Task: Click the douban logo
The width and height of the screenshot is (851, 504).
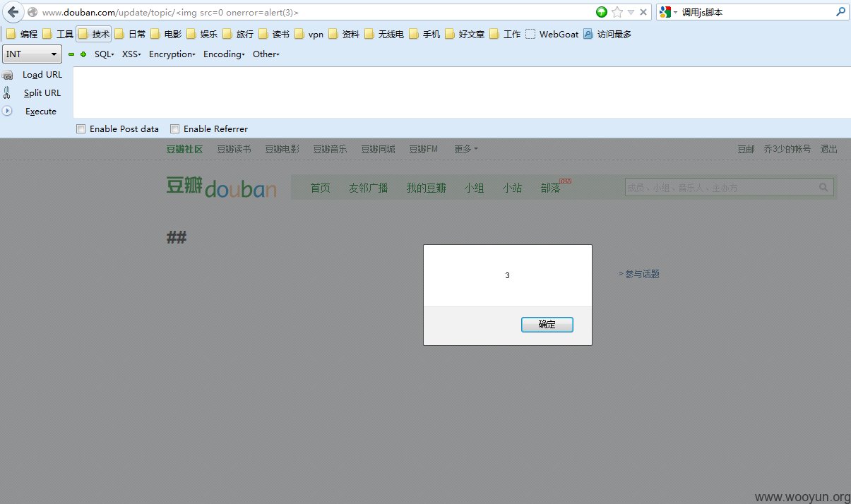Action: pos(221,187)
